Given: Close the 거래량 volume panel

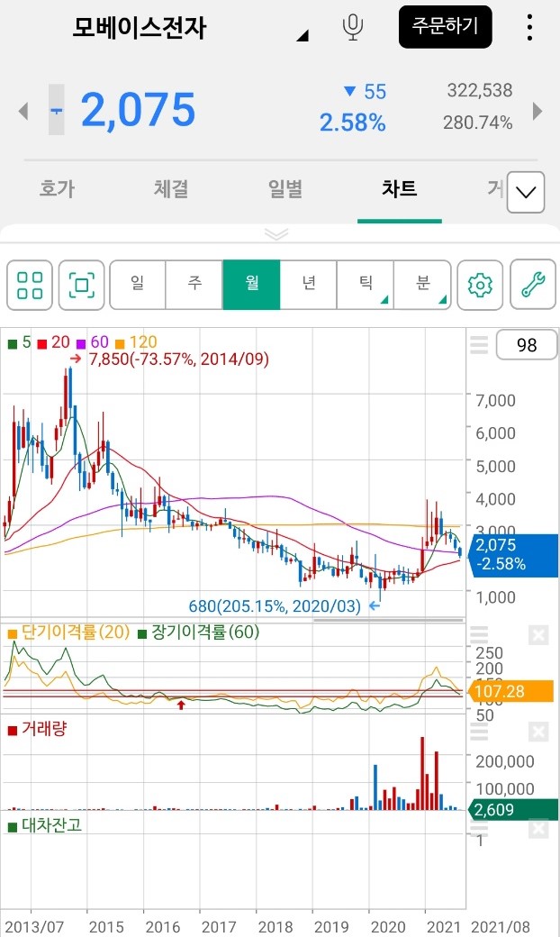Looking at the screenshot, I should 537,732.
